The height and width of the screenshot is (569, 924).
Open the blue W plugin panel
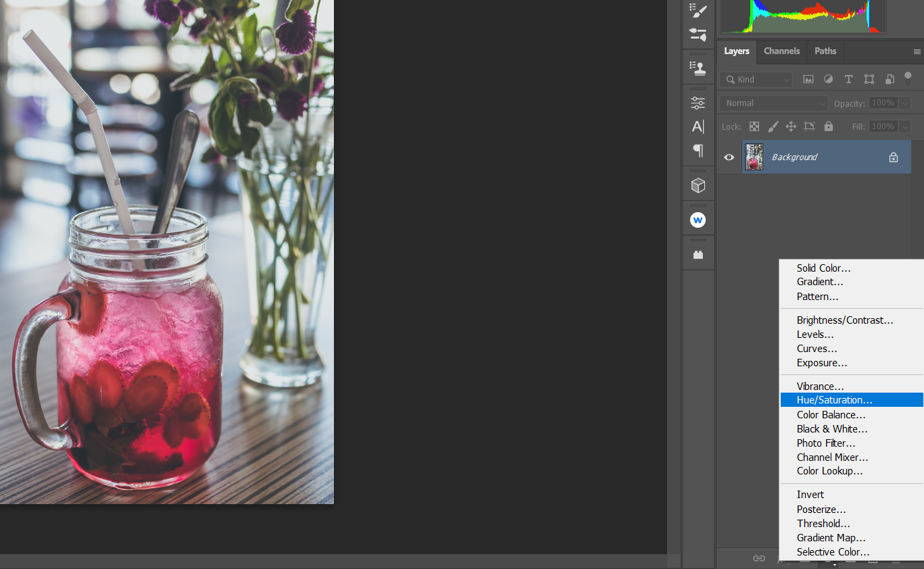pos(698,220)
